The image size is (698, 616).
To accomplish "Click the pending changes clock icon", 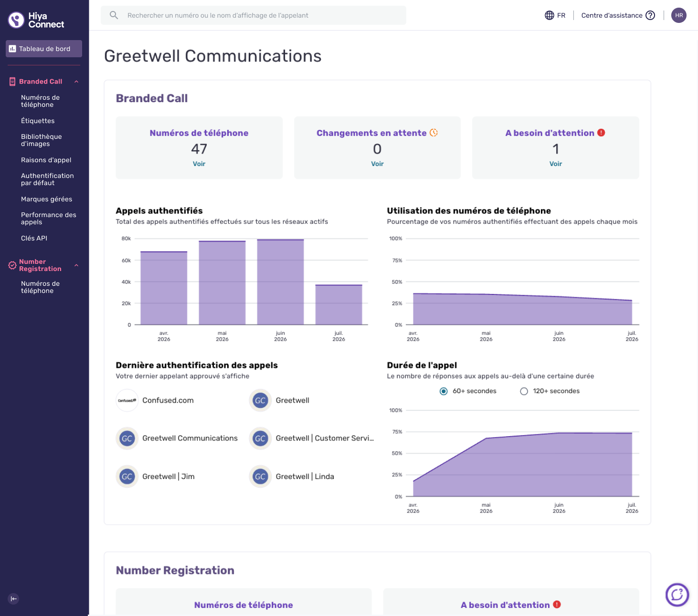I will click(434, 133).
